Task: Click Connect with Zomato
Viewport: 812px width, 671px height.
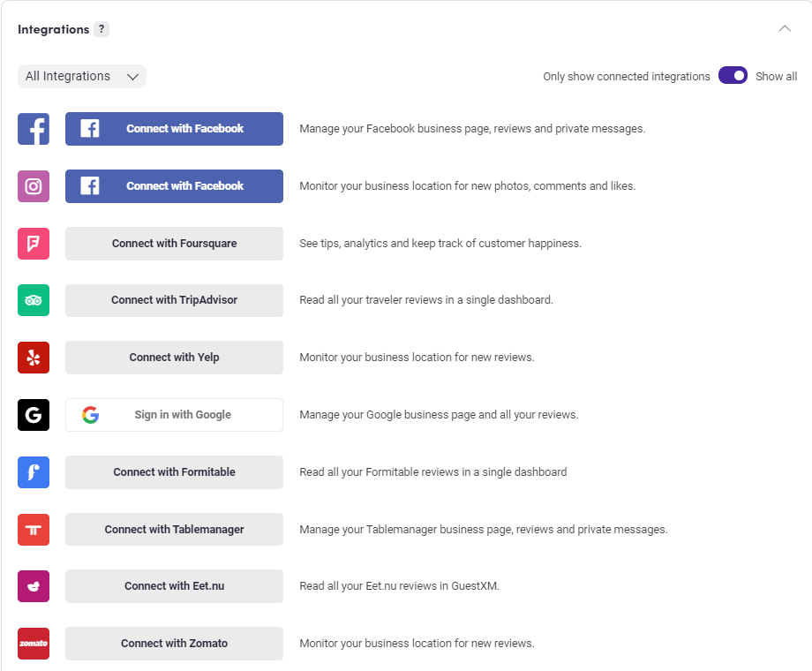Action: [174, 644]
